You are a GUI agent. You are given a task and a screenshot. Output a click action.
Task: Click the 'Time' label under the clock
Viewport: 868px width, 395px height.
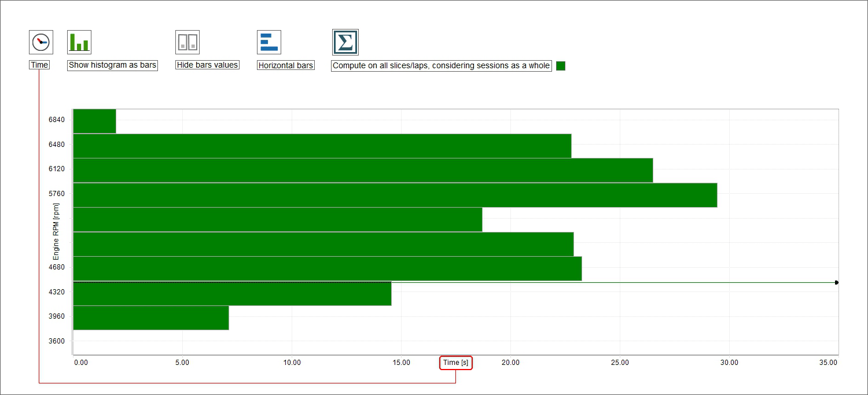coord(39,65)
